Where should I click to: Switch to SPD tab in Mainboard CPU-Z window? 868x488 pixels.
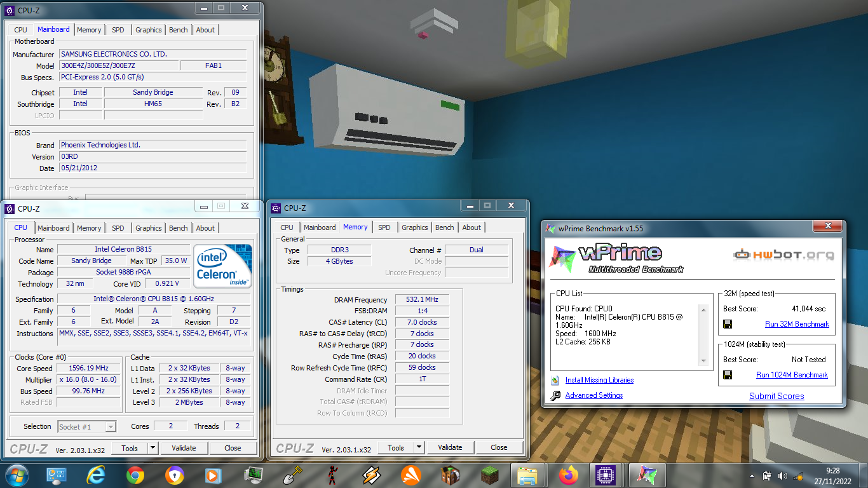point(118,30)
